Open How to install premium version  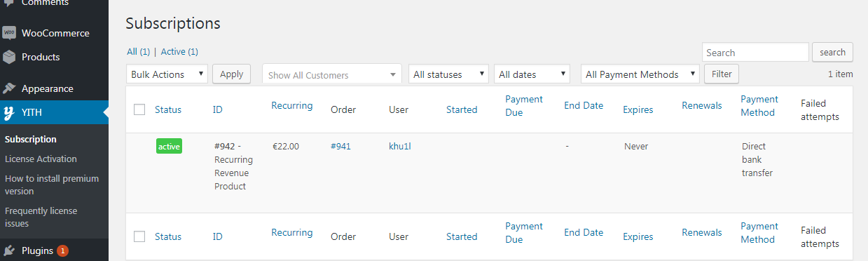click(52, 185)
